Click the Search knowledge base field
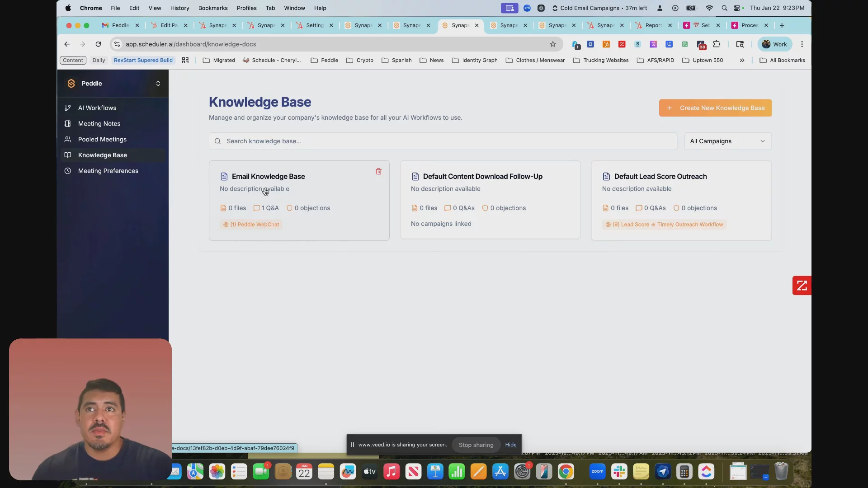Screen dimensions: 868x488 point(443,141)
